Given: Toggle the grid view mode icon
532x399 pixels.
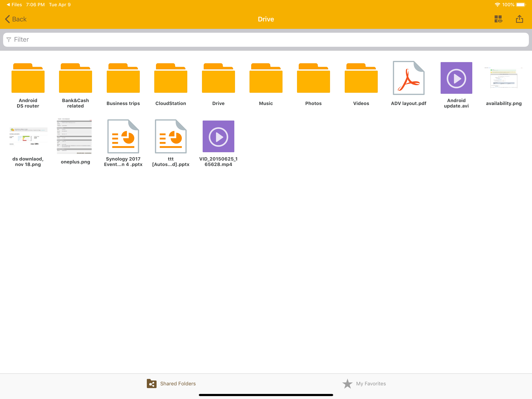Looking at the screenshot, I should (x=498, y=19).
